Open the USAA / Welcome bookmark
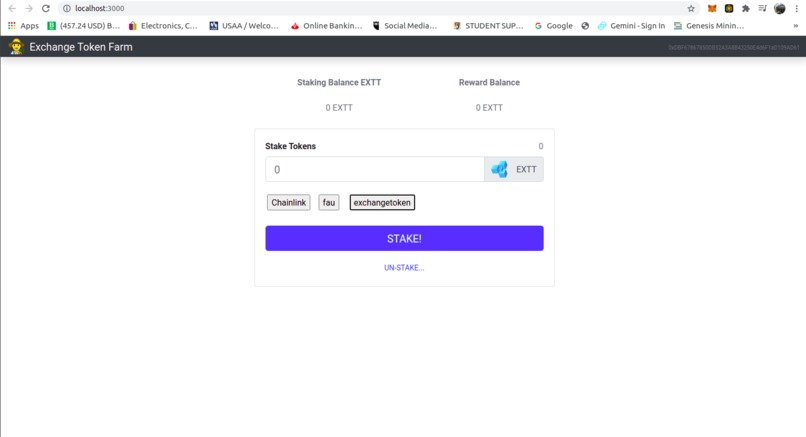Screen dimensions: 806x437 tap(244, 26)
